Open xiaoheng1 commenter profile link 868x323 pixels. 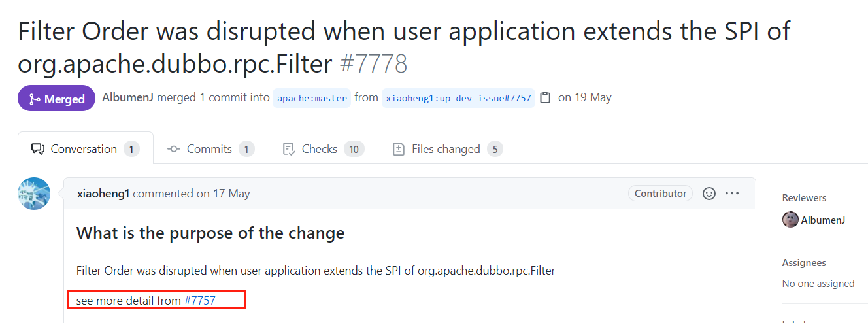103,194
